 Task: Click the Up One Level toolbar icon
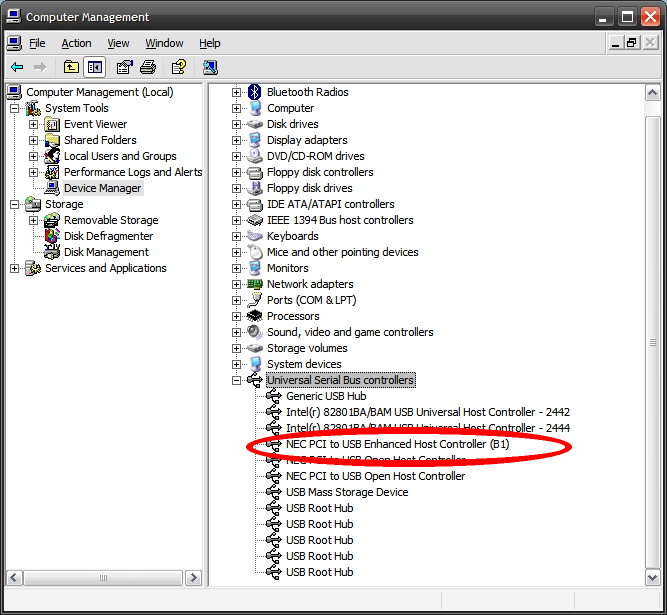[71, 67]
